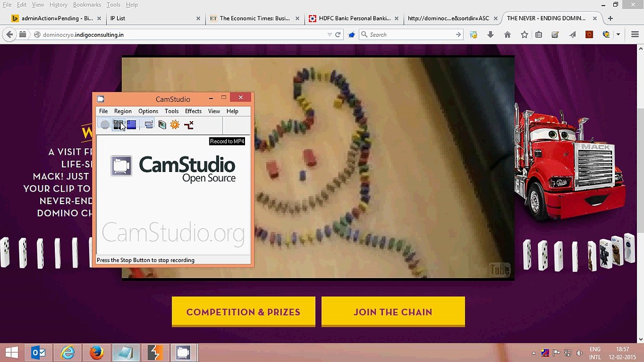Open CamStudio File menu
The width and height of the screenshot is (644, 362).
click(x=103, y=111)
